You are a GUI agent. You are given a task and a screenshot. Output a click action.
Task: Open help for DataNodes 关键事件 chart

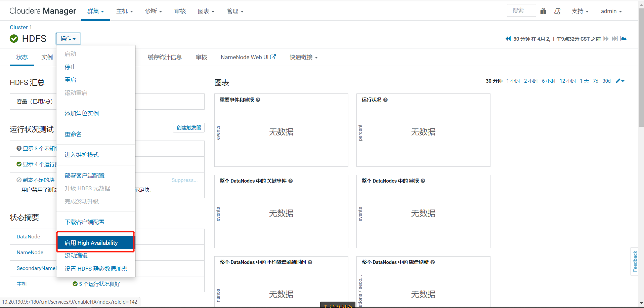pos(291,181)
